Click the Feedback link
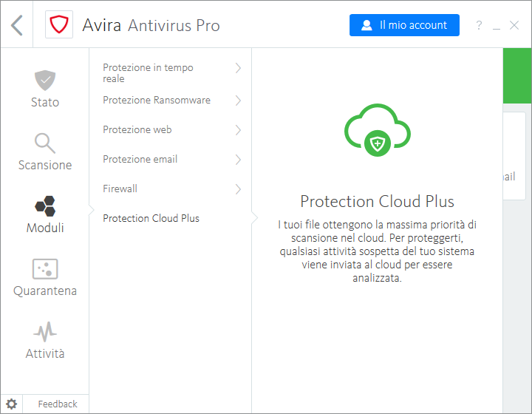Screen dimensions: 532x414 pos(57,404)
